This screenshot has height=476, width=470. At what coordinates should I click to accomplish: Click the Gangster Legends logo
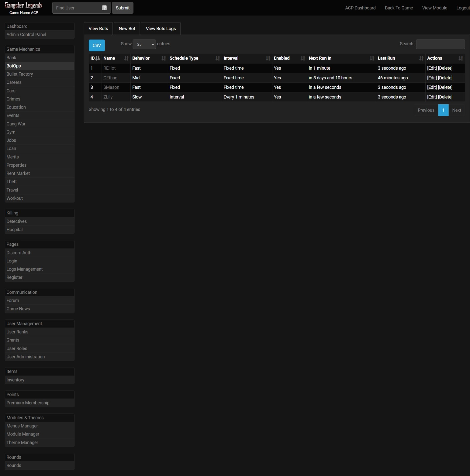tap(24, 5)
